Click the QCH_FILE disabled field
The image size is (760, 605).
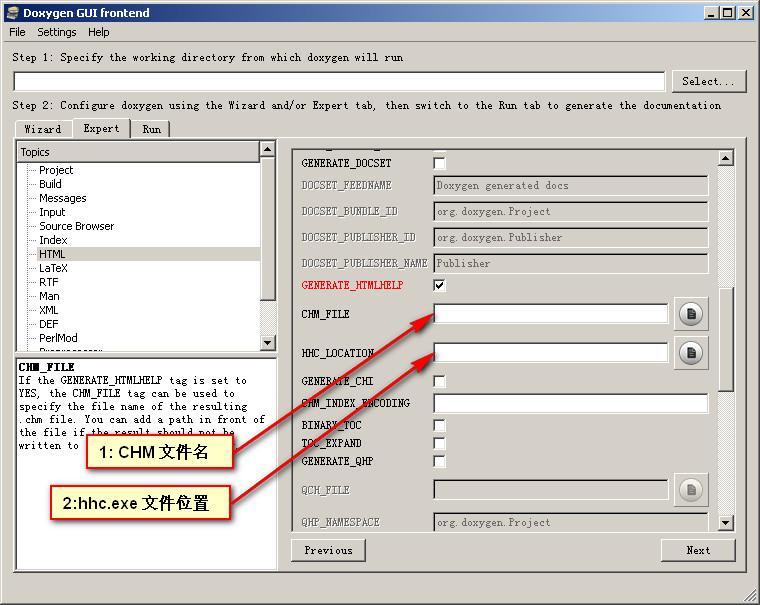[551, 490]
